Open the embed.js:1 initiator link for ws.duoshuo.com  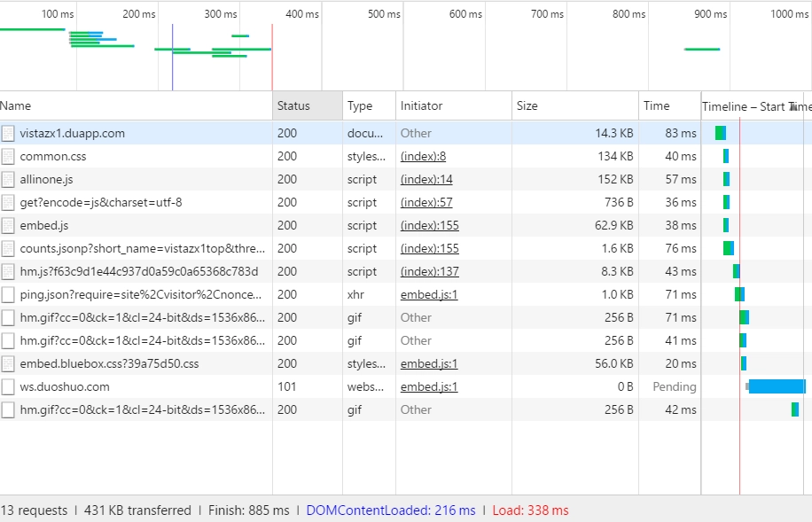[429, 387]
